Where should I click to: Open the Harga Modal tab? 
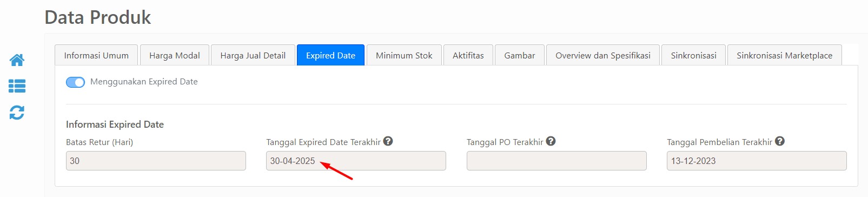coord(175,55)
